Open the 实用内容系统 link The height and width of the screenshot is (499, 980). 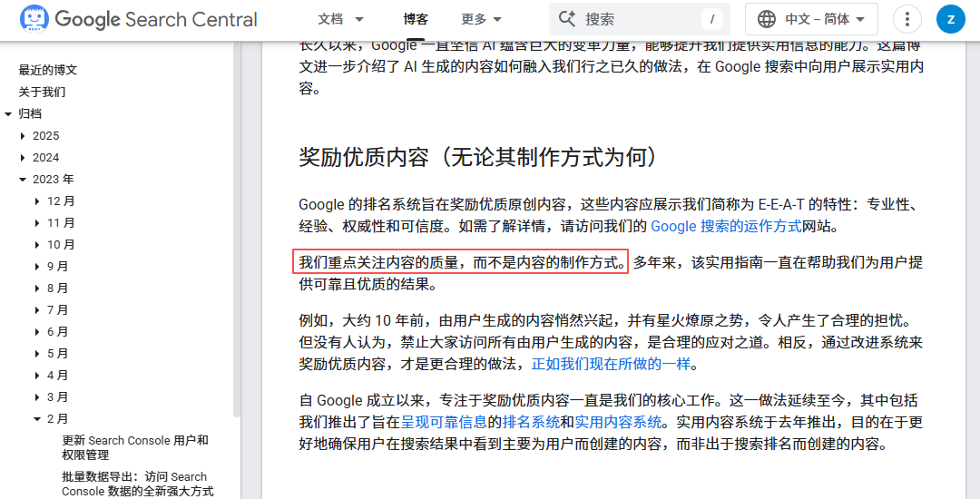point(618,423)
